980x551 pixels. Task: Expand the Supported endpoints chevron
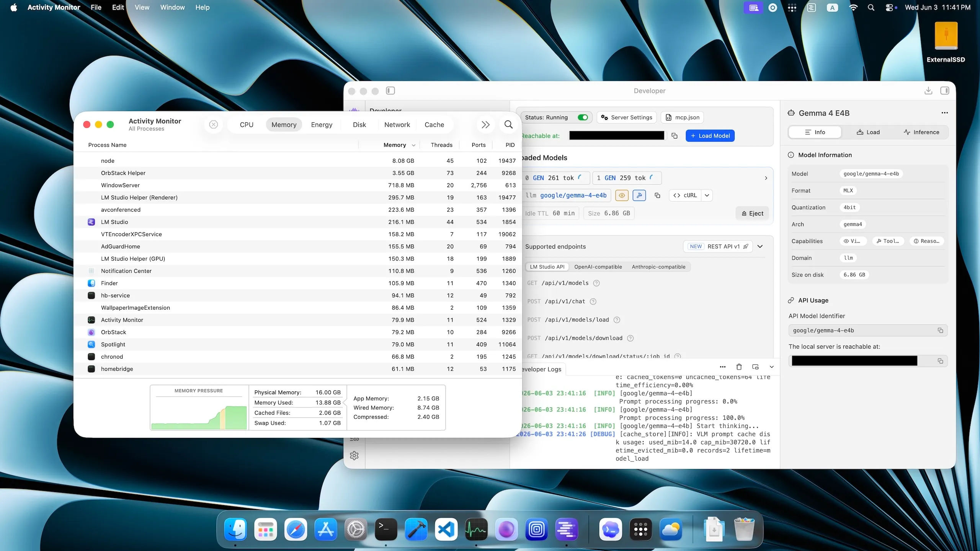pos(760,246)
